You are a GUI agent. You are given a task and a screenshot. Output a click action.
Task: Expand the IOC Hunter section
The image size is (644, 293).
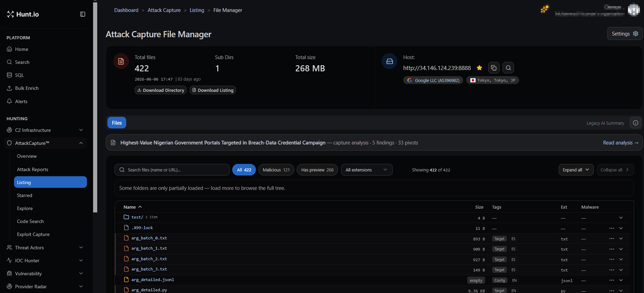click(x=81, y=261)
